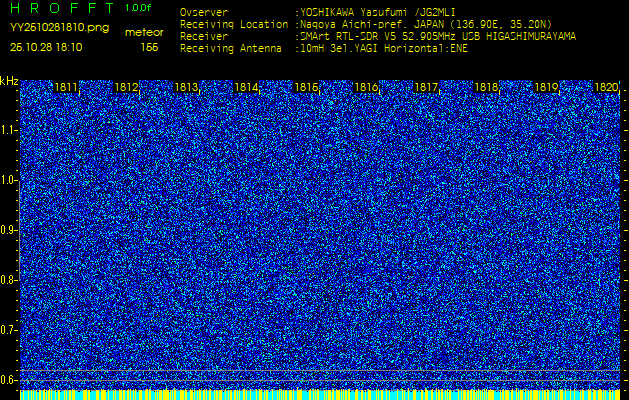The height and width of the screenshot is (400, 629).
Task: Click the 1817 time marker
Action: click(x=426, y=87)
